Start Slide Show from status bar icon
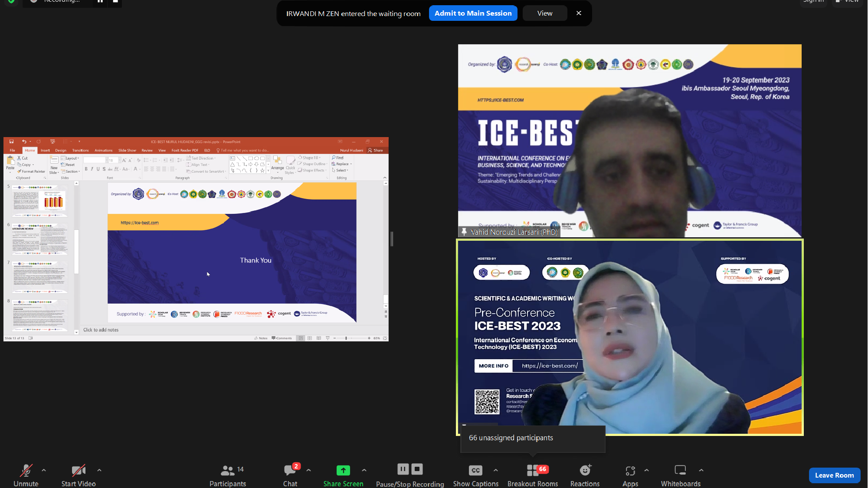 point(328,338)
